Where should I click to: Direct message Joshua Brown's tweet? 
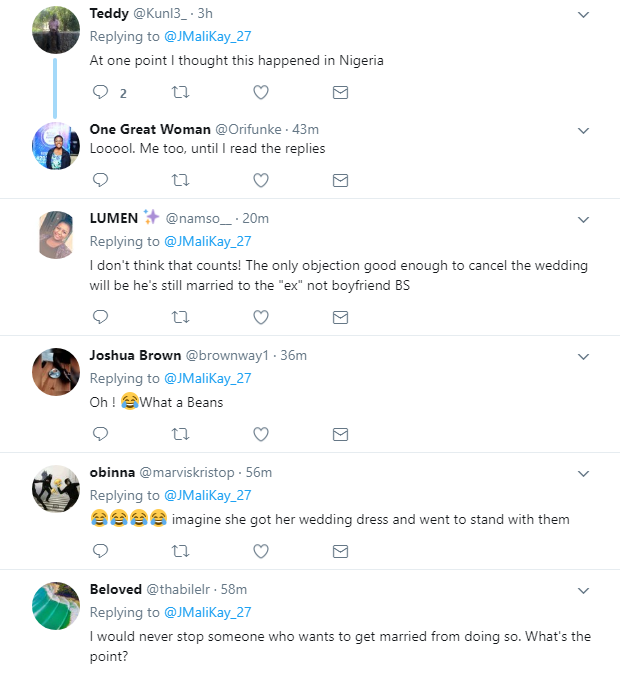tap(340, 434)
